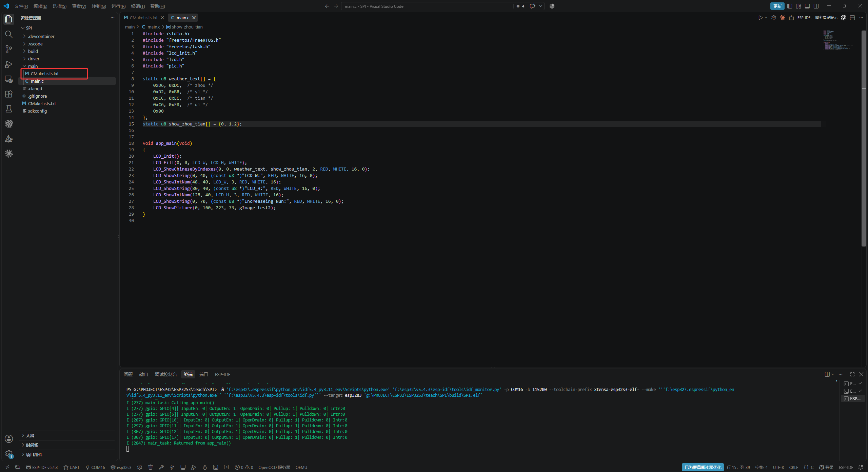
Task: Open the Claude starburst view in activity bar
Action: (9, 154)
